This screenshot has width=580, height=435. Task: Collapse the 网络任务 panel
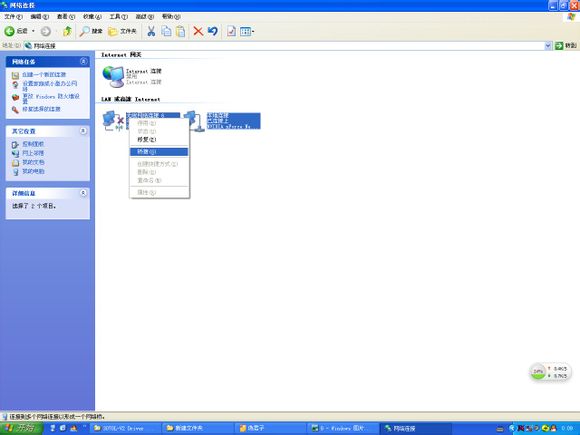click(83, 61)
